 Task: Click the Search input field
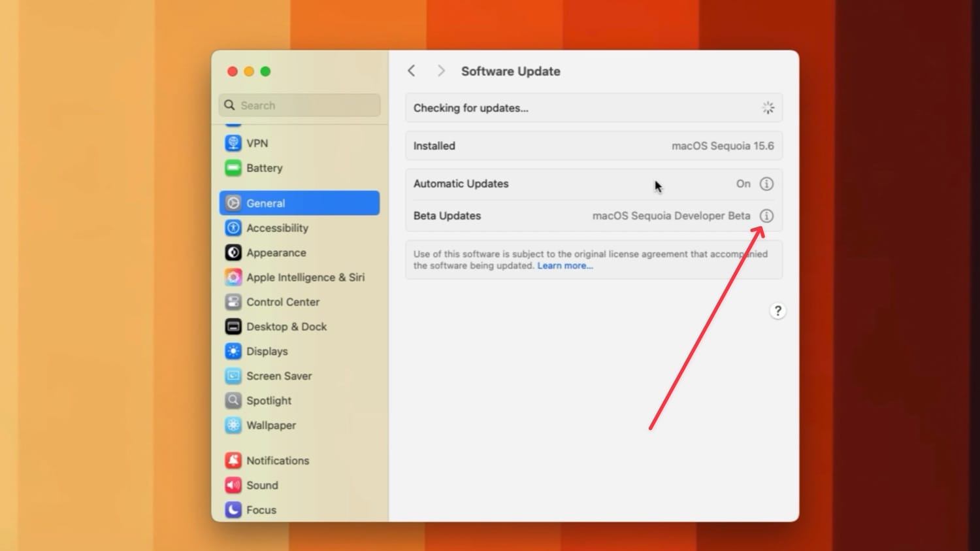pos(300,105)
